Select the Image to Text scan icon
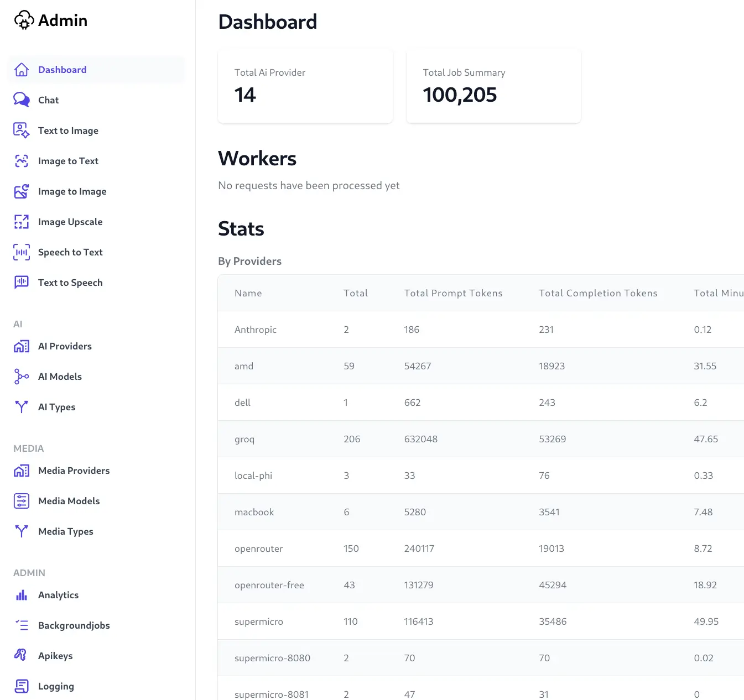Screen dimensions: 744x700 pos(22,161)
